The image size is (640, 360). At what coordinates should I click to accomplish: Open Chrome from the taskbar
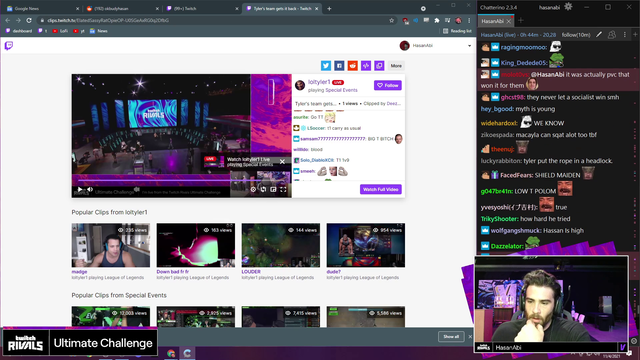(171, 353)
